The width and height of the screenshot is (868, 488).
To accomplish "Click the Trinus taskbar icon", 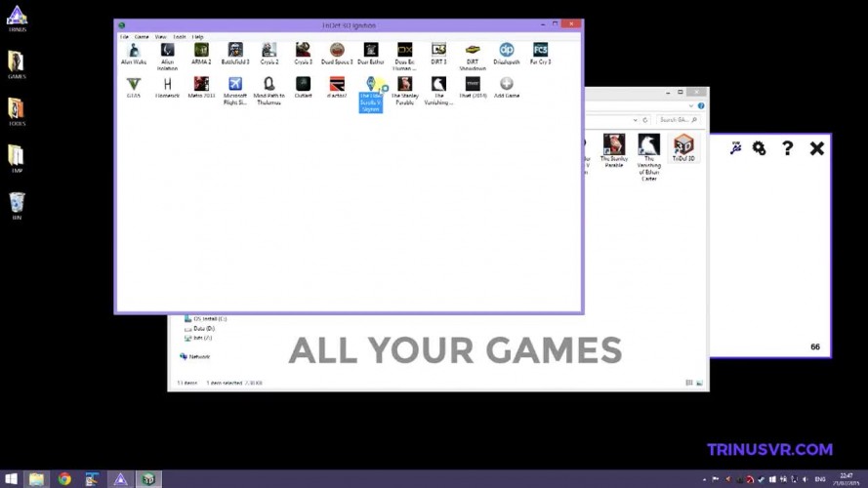I will 120,479.
